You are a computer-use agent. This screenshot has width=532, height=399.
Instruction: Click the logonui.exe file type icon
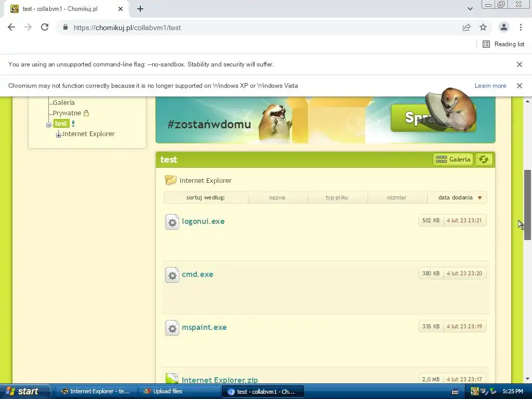click(x=172, y=222)
